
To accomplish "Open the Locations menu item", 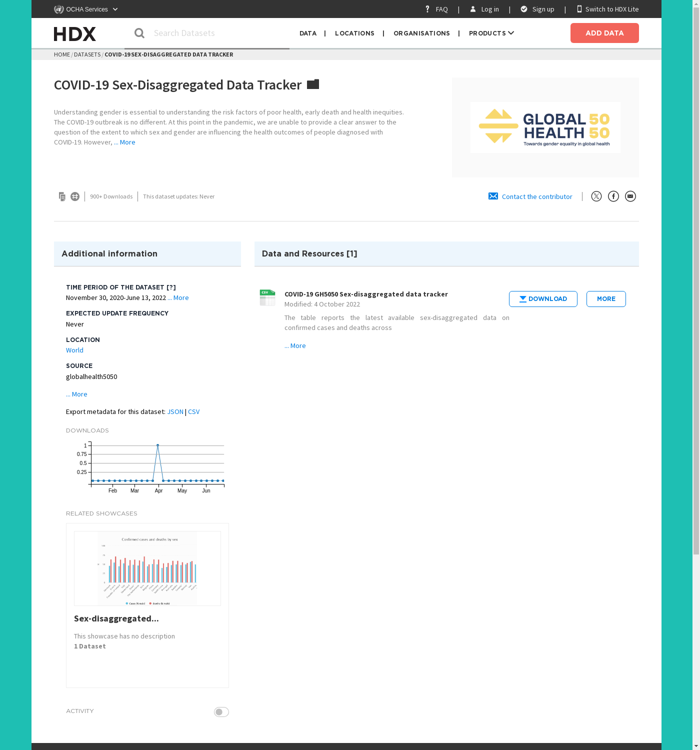I will [354, 33].
